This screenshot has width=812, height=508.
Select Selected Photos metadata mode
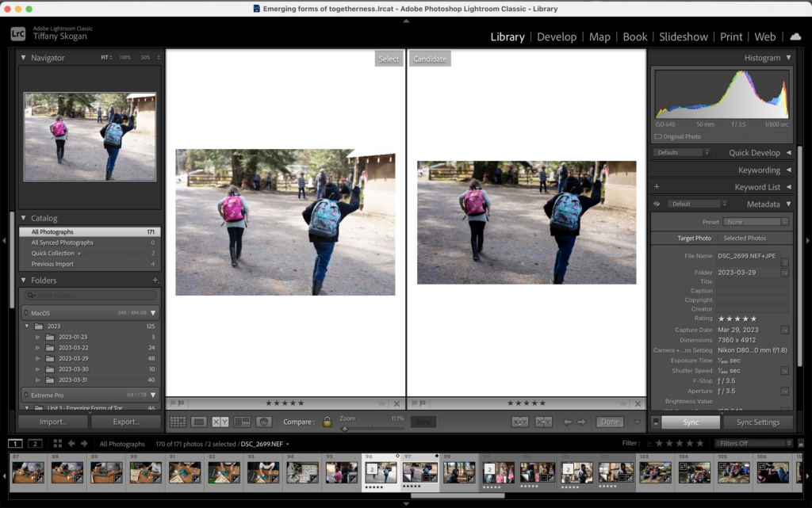(745, 238)
